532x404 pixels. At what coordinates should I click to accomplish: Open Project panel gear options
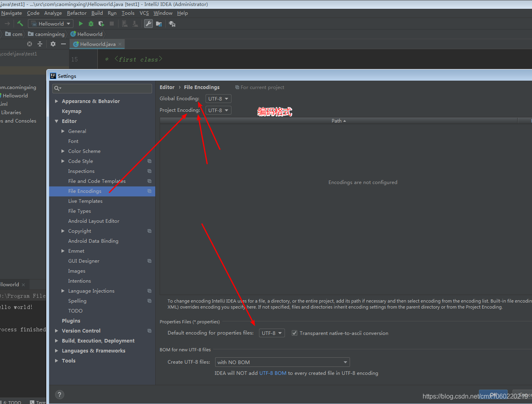pos(53,44)
